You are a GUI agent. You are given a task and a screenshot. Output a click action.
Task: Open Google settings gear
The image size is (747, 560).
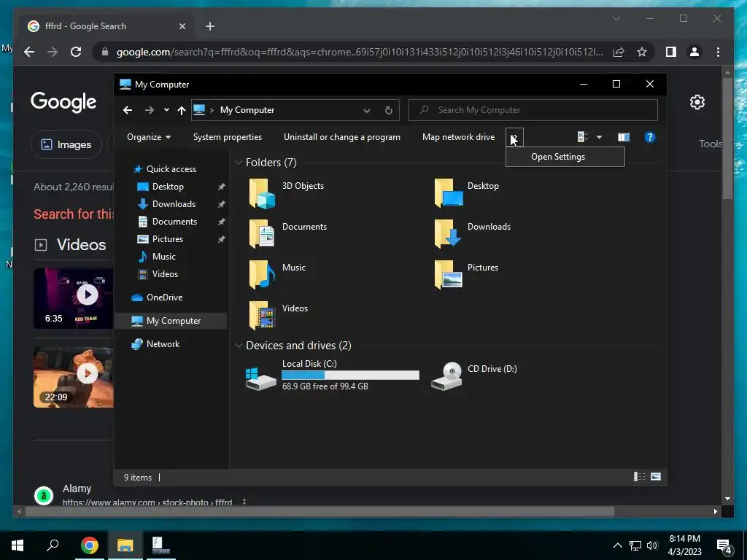(697, 102)
